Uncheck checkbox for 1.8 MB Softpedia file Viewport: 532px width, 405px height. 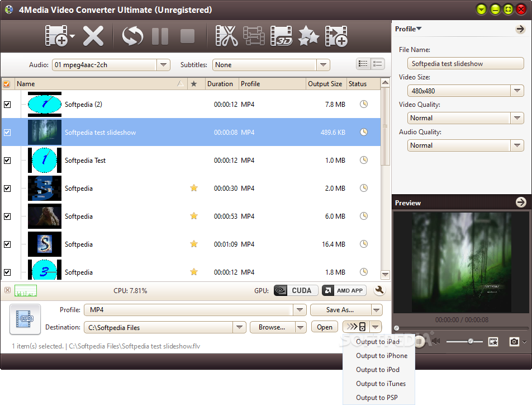pyautogui.click(x=7, y=272)
